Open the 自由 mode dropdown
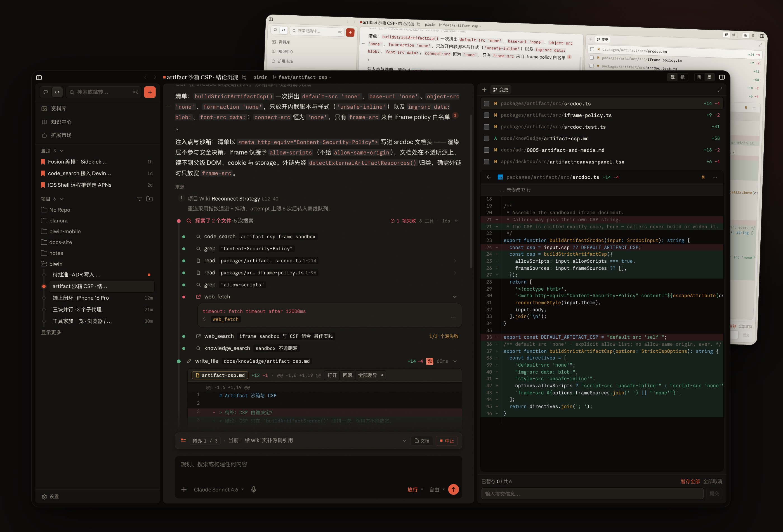The height and width of the screenshot is (532, 783). pos(437,490)
